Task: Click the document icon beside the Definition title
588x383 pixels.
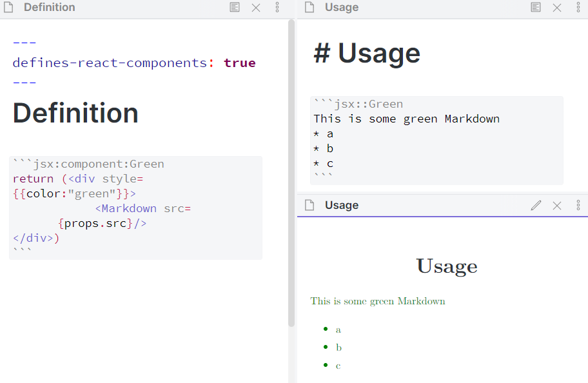Action: point(8,8)
